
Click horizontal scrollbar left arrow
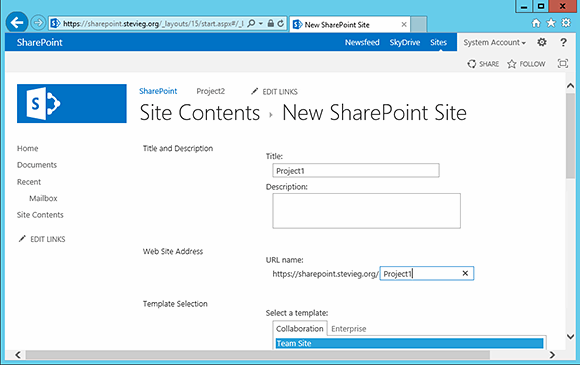point(18,355)
